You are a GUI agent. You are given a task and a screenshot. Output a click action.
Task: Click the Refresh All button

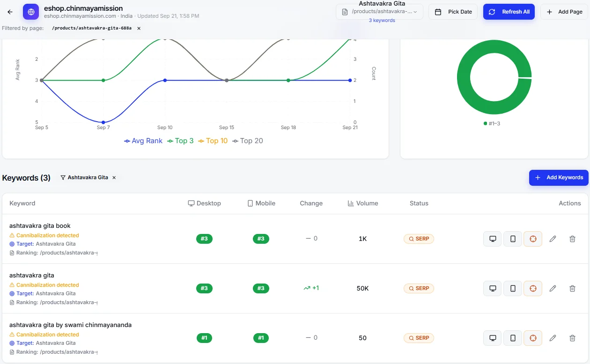tap(509, 12)
